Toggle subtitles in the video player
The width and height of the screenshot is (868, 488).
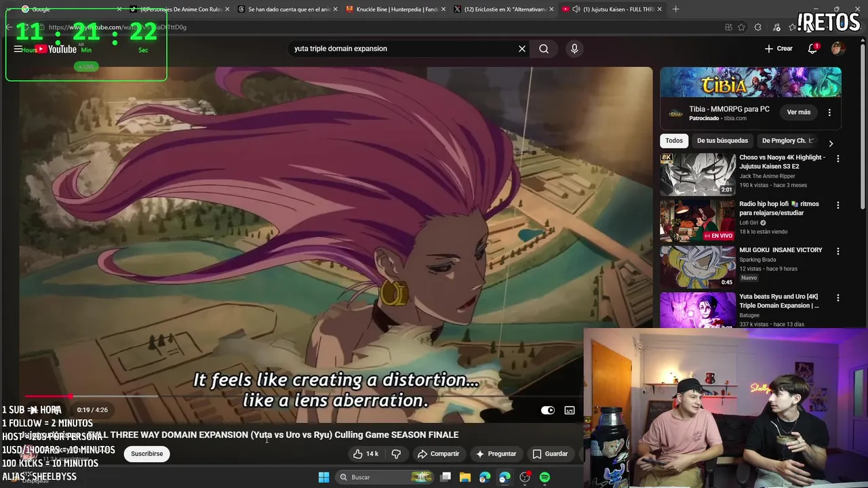click(x=570, y=410)
